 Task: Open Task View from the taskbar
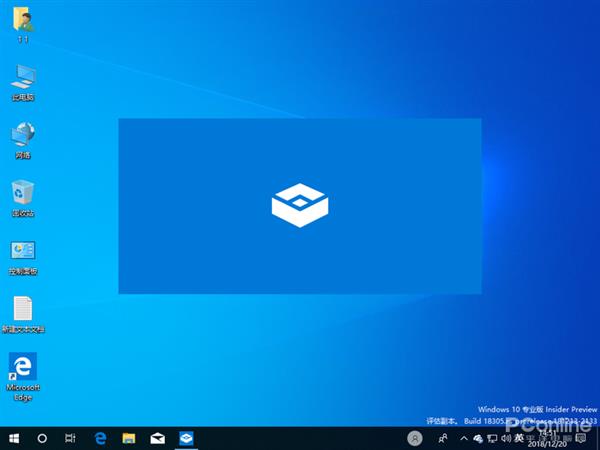coord(70,439)
